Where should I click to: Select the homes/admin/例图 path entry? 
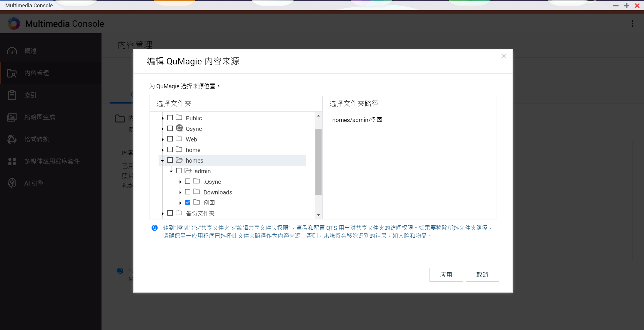(357, 120)
